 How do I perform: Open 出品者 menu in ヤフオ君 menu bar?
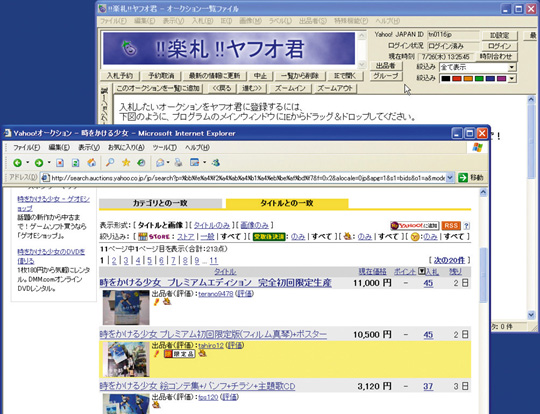pyautogui.click(x=313, y=21)
